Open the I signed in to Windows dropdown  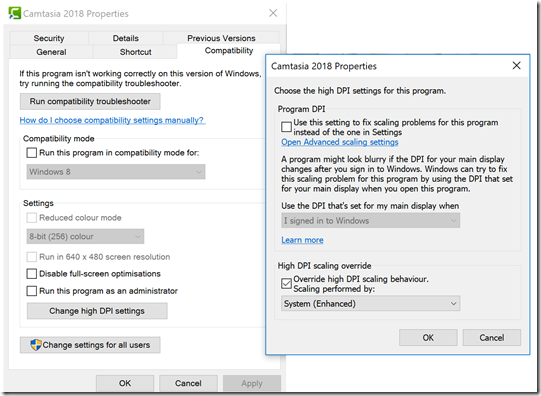pos(370,220)
